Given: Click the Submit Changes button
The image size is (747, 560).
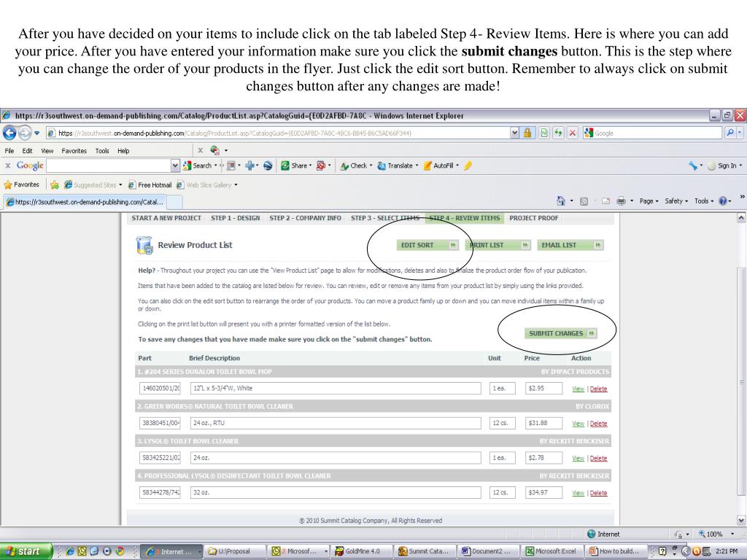Looking at the screenshot, I should [561, 333].
